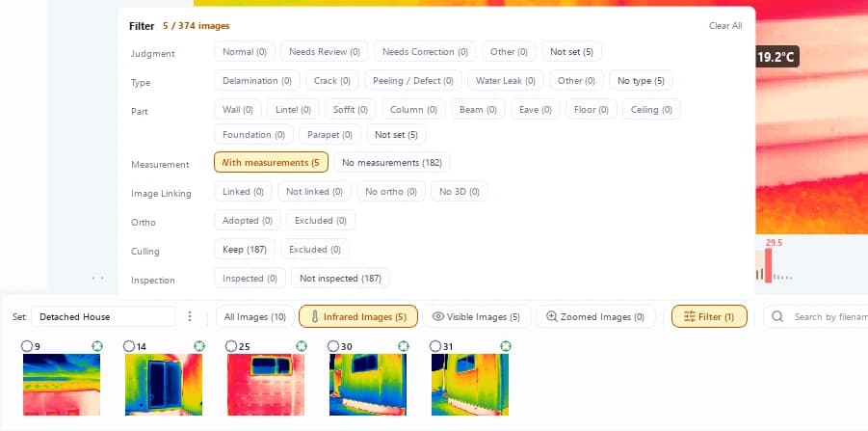Select the circle checkbox for image 14
The height and width of the screenshot is (431, 868).
pos(129,346)
